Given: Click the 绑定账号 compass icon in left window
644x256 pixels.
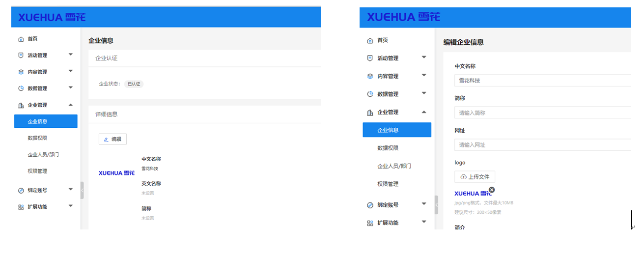Looking at the screenshot, I should (21, 191).
